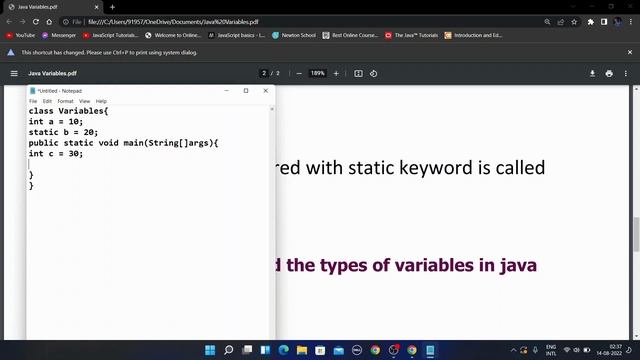Open Task View on taskbar

coord(247,350)
